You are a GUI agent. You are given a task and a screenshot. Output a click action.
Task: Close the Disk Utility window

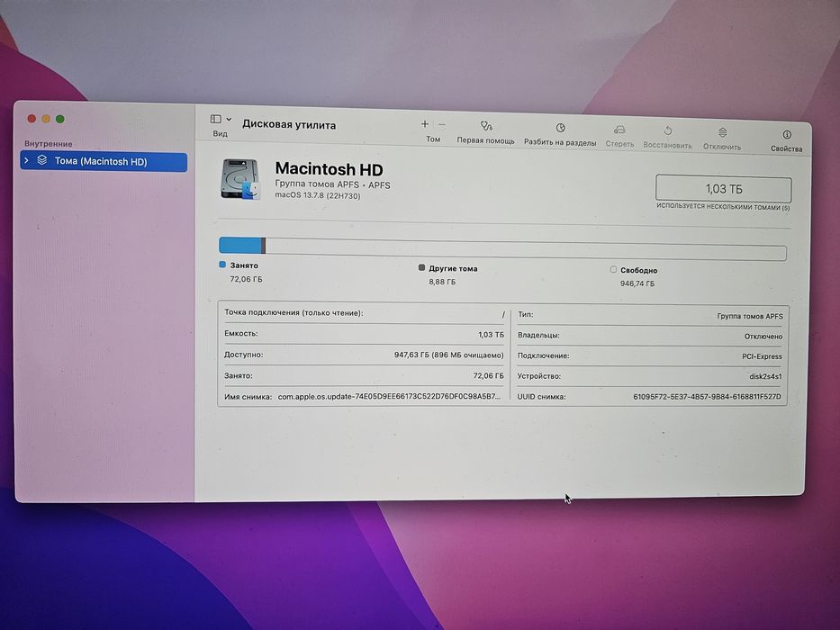[x=32, y=119]
